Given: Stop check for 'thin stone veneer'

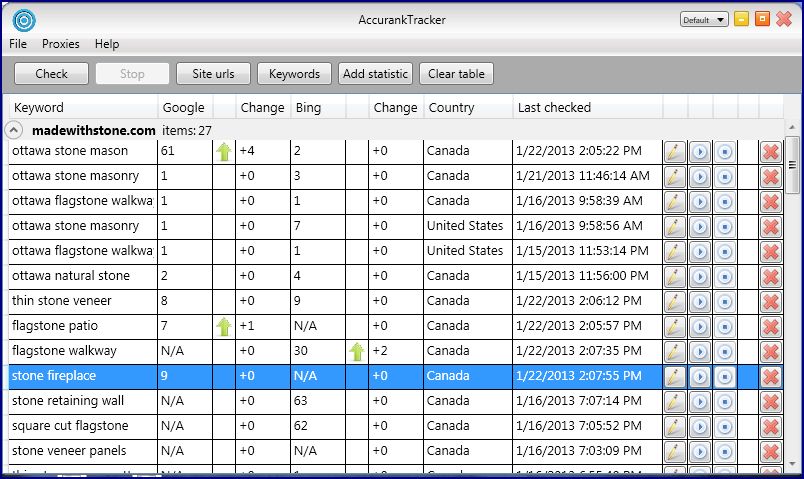Looking at the screenshot, I should click(x=725, y=302).
